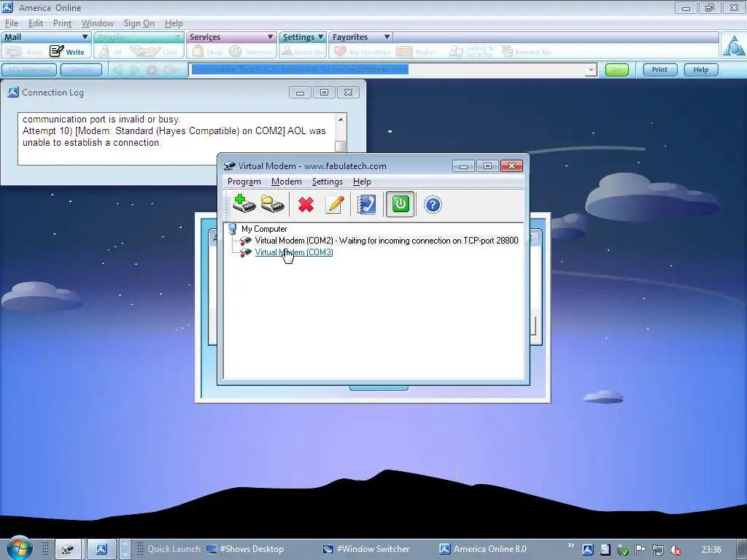Viewport: 747px width, 560px height.
Task: Click the open modem folder icon
Action: 273,204
